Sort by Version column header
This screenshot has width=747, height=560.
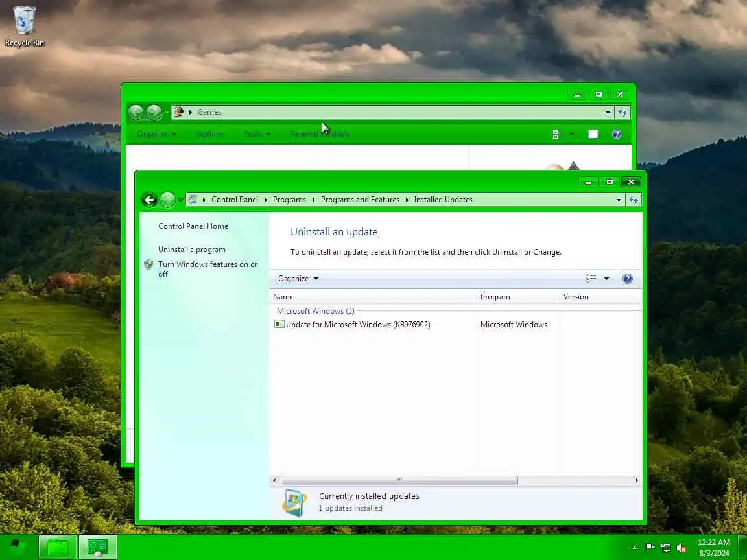point(600,297)
